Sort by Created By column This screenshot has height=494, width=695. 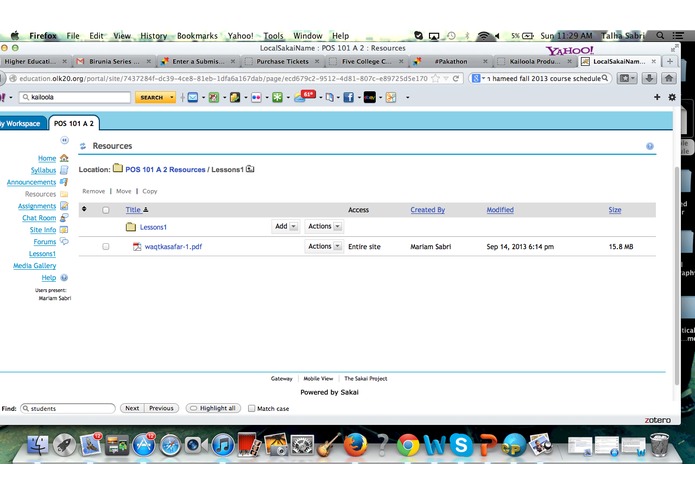[x=427, y=210]
